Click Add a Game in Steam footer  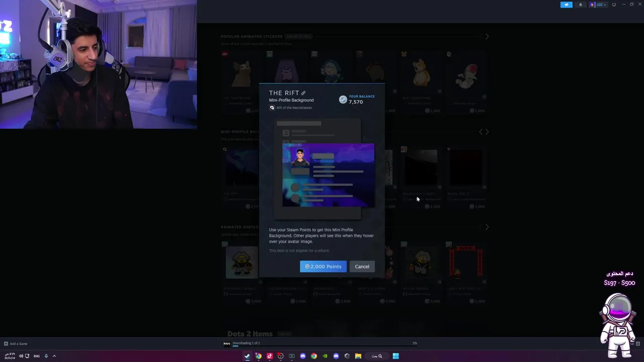click(x=19, y=344)
